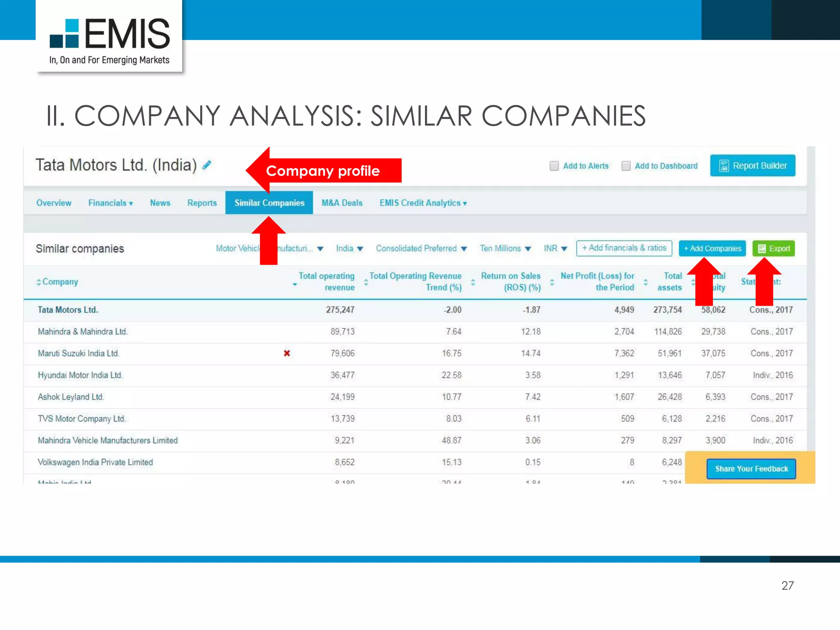This screenshot has width=840, height=630.
Task: Open Mahindra & Mahindra Ltd. company link
Action: (x=83, y=331)
